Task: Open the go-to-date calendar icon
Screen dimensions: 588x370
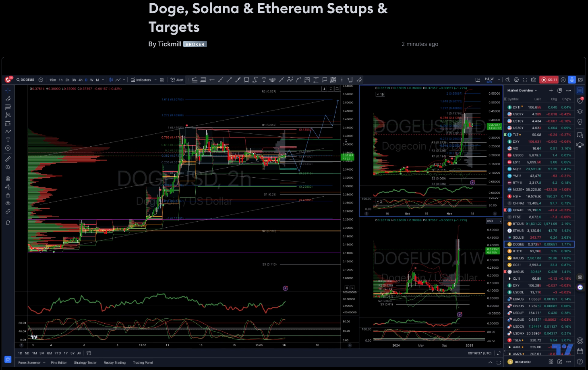Action: click(89, 353)
